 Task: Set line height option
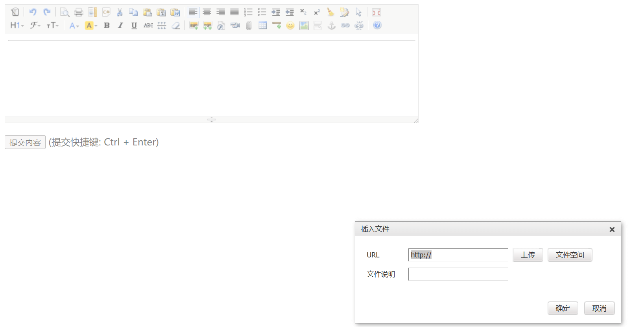tap(162, 25)
